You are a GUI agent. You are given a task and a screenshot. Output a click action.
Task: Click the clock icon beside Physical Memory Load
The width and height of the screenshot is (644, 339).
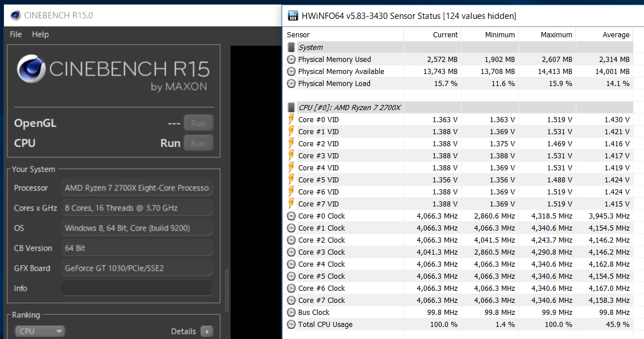click(291, 83)
